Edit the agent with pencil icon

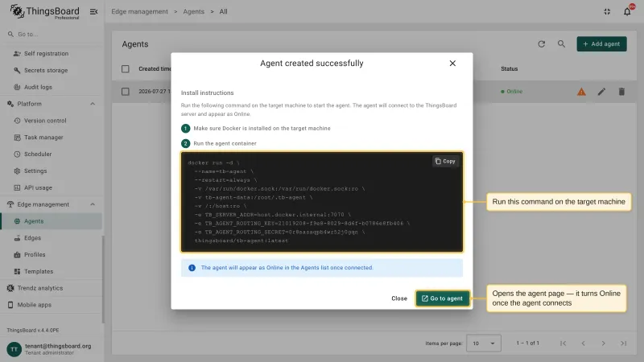pos(601,92)
